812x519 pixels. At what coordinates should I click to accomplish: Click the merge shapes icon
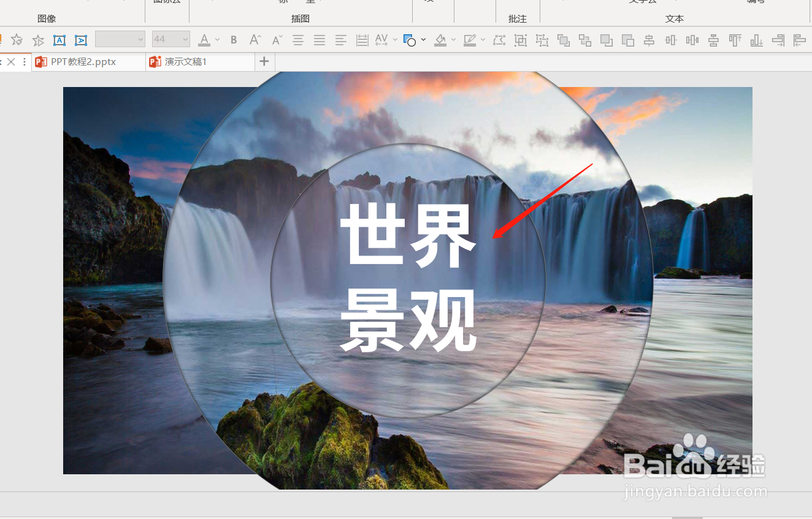click(x=563, y=40)
